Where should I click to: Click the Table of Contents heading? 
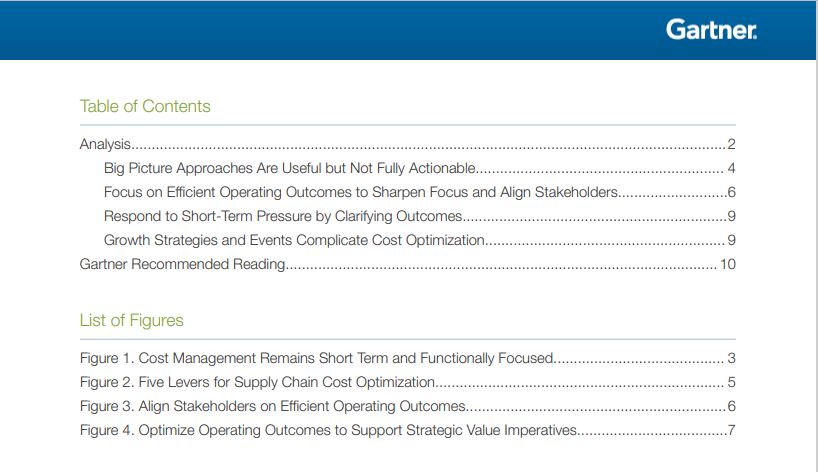(x=145, y=106)
